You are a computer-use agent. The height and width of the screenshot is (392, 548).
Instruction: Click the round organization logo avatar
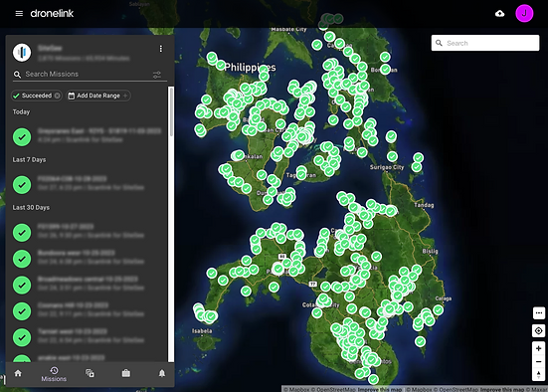coord(22,53)
